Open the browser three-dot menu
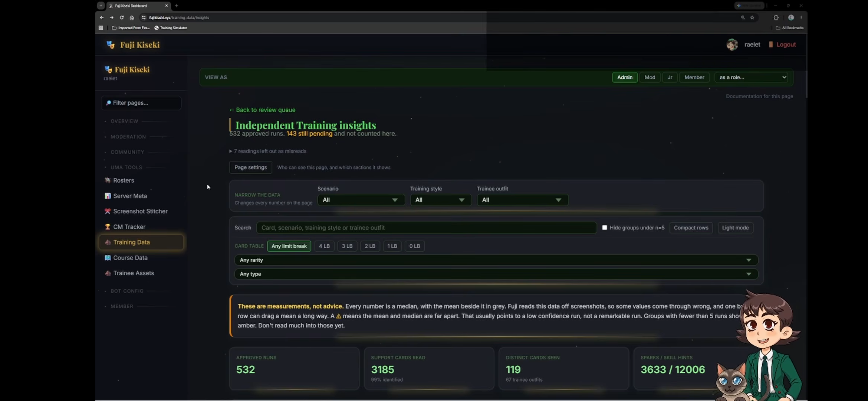This screenshot has width=868, height=401. pyautogui.click(x=801, y=17)
